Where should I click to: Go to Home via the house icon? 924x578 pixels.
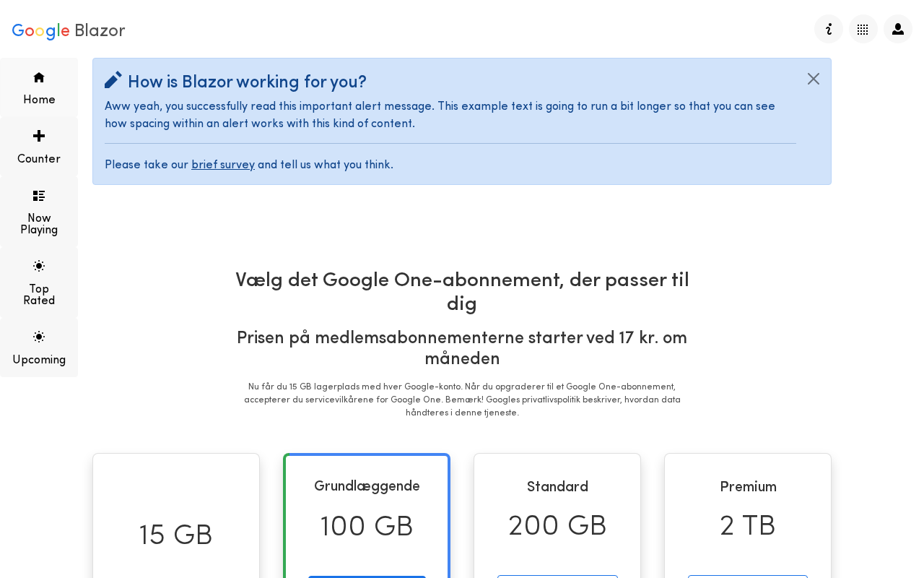39,77
